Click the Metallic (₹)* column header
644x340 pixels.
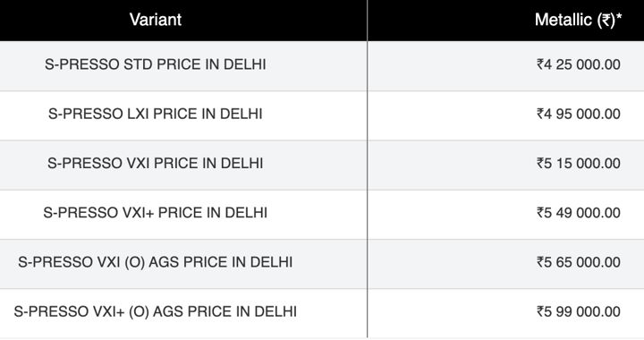pos(506,20)
